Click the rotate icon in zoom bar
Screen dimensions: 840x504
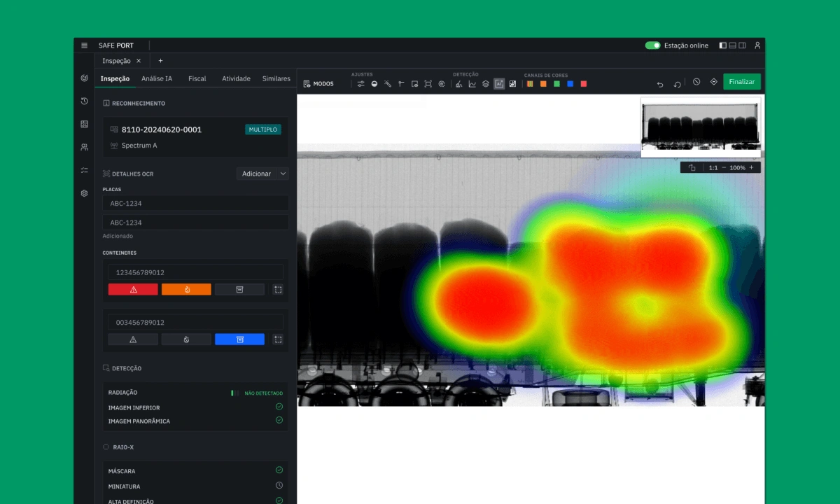(692, 168)
